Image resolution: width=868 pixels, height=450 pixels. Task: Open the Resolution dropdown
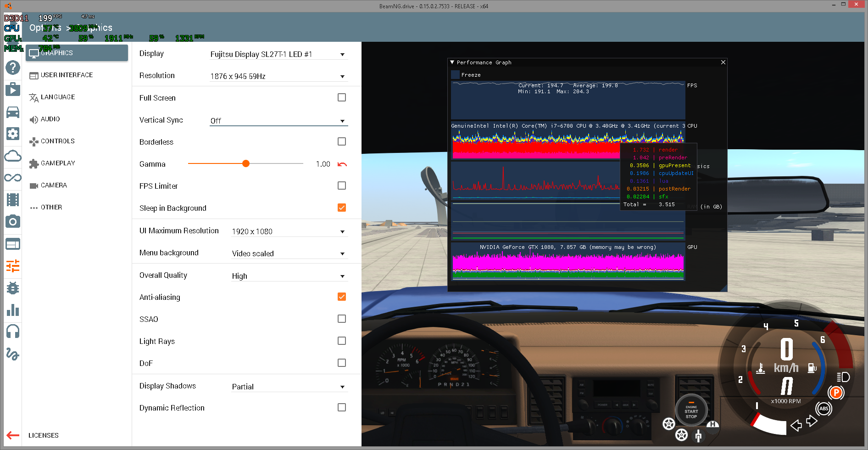click(x=278, y=76)
